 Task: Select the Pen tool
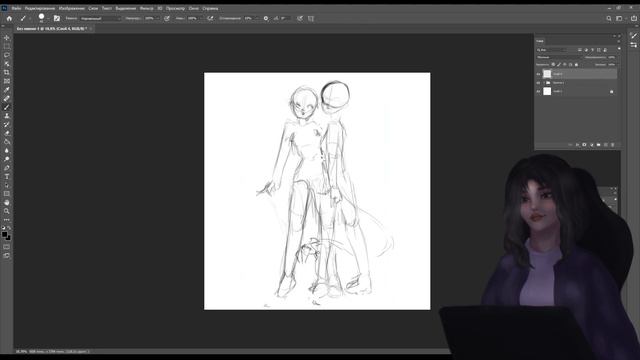(7, 168)
